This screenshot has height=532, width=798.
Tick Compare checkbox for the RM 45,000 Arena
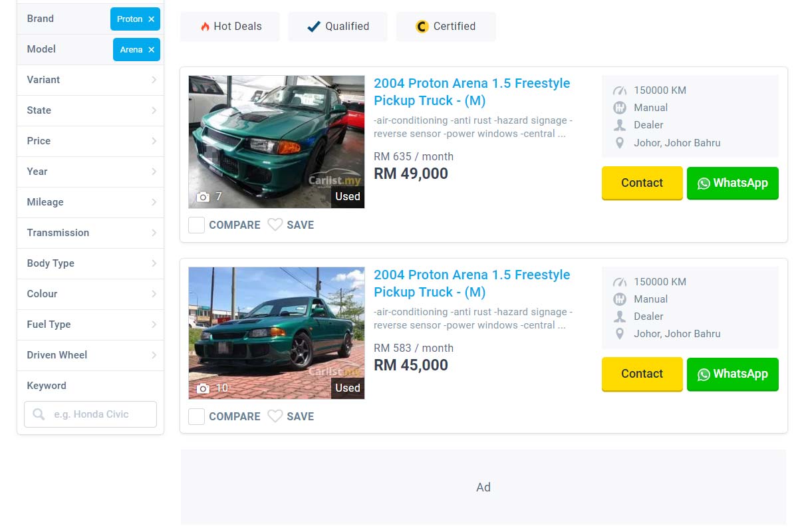tap(196, 416)
